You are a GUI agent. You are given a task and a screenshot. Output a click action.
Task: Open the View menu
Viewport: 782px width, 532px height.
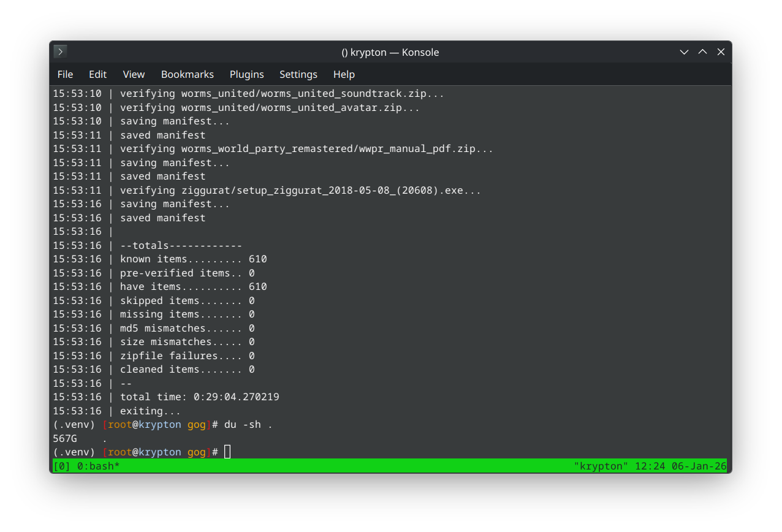point(134,74)
